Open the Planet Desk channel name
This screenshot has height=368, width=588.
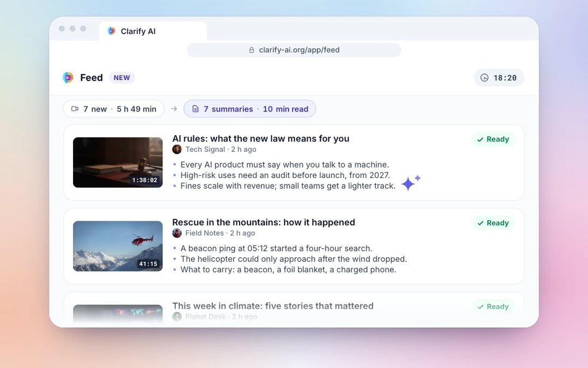coord(205,317)
